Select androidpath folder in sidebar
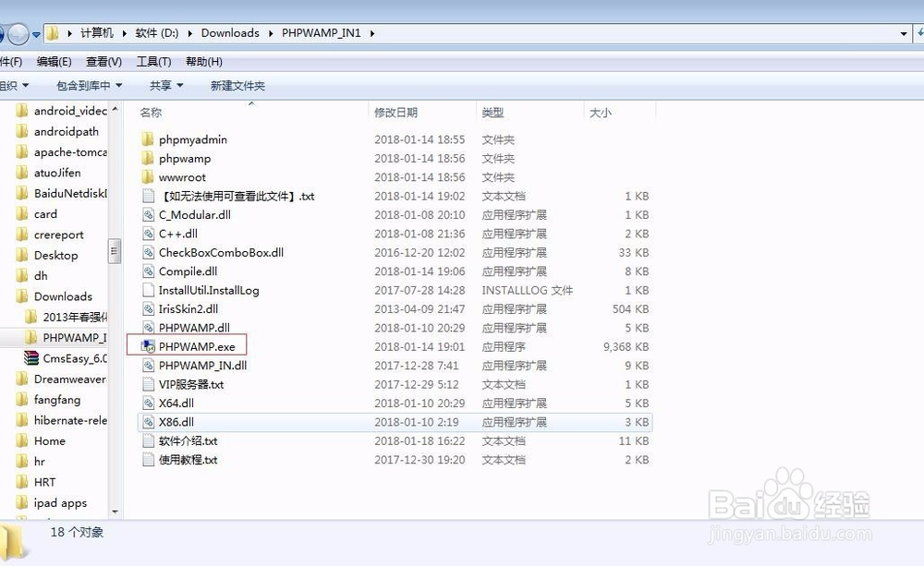The image size is (924, 566). [x=57, y=131]
